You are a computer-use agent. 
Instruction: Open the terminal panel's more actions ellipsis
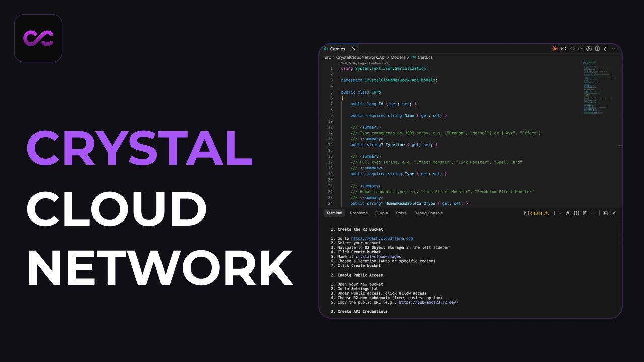pos(593,213)
